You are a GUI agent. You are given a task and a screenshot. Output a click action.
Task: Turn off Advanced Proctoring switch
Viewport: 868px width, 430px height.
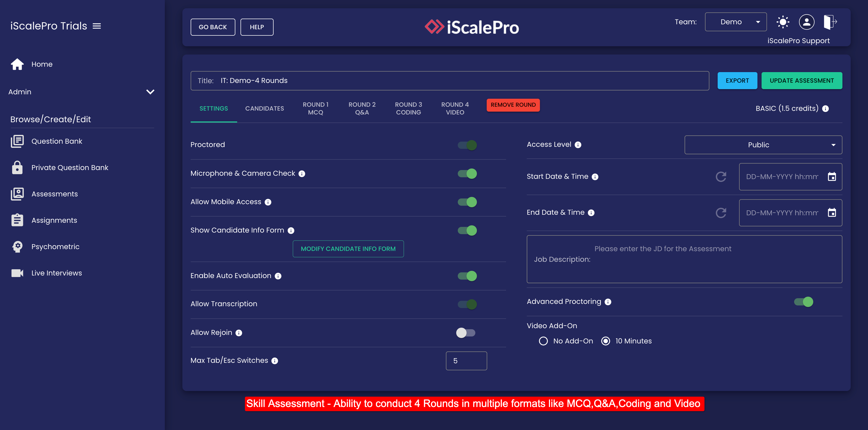[x=803, y=302]
